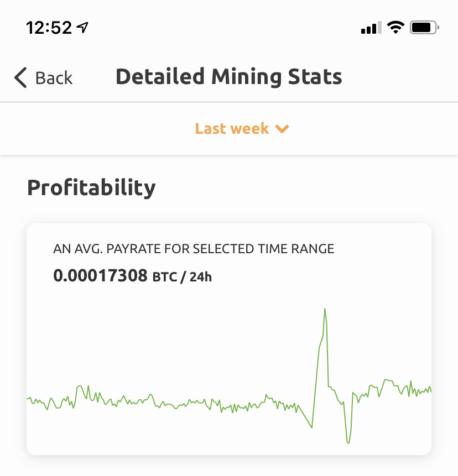Tap the battery icon in status bar
This screenshot has width=458, height=476.
click(424, 27)
